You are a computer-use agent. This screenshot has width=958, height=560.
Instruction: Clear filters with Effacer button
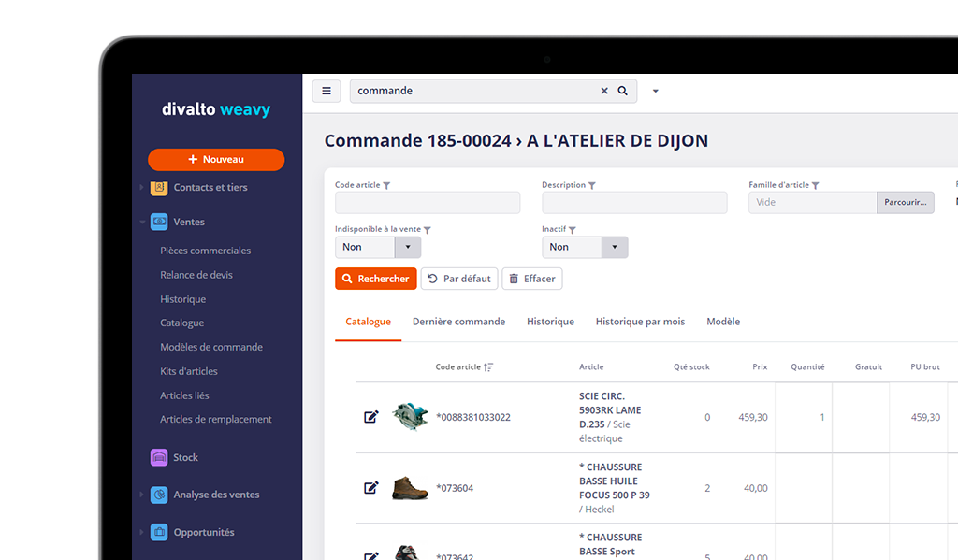tap(532, 279)
